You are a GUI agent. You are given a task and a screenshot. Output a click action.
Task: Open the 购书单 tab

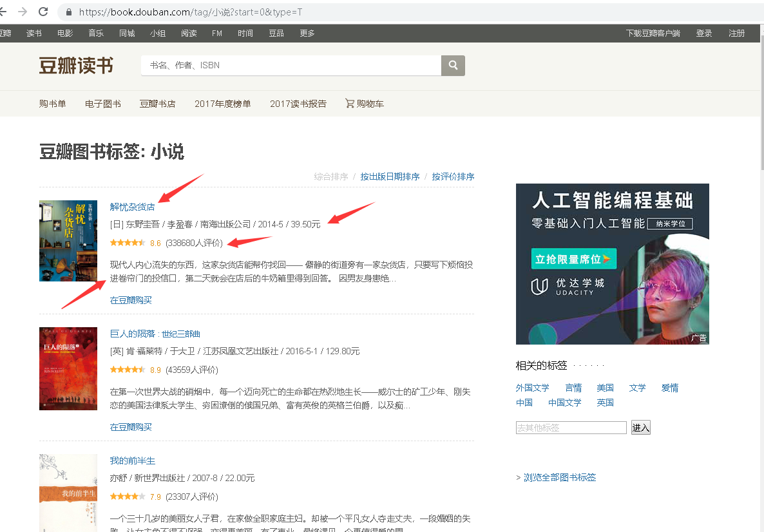point(53,103)
